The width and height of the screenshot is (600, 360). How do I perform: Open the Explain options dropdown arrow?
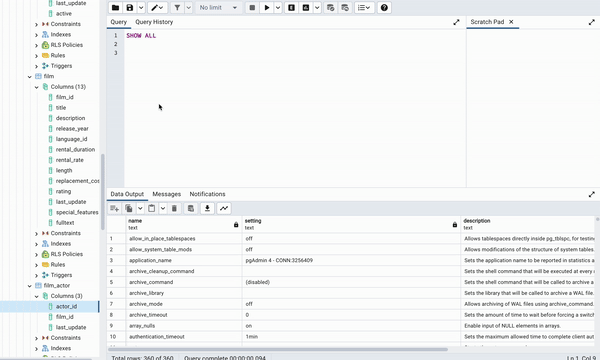point(317,7)
